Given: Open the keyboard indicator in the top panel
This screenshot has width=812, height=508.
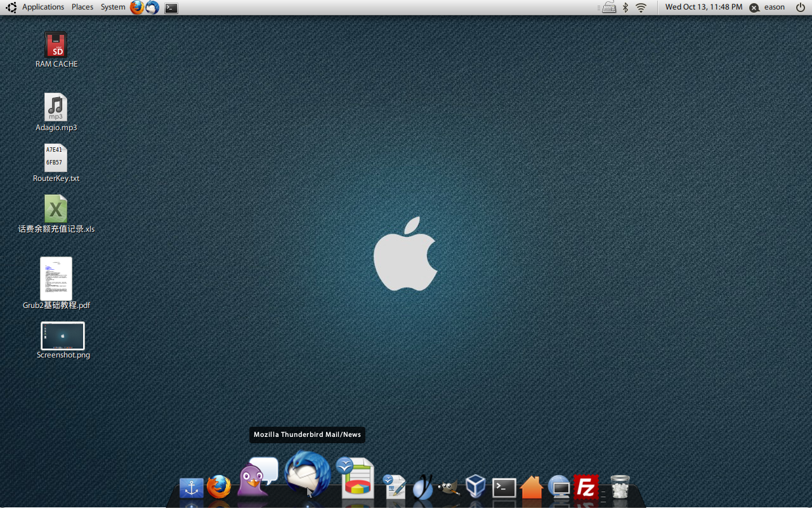Looking at the screenshot, I should coord(608,8).
